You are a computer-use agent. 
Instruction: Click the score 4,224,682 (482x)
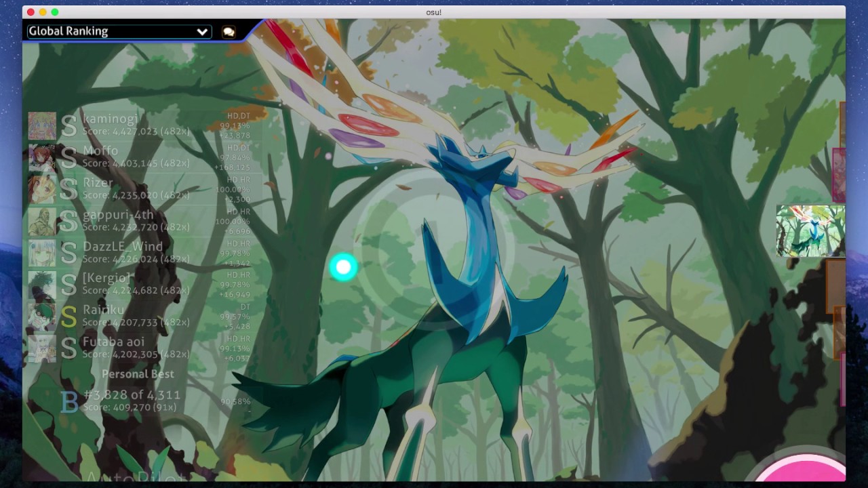(136, 291)
